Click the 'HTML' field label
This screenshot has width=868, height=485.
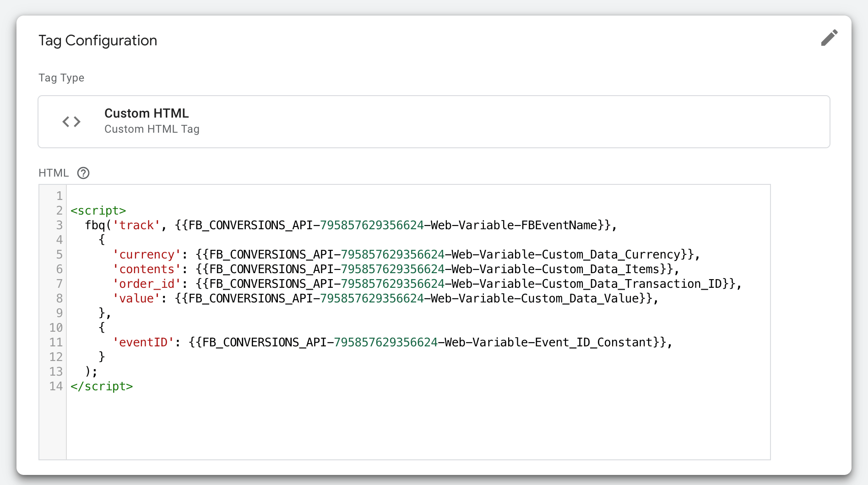[54, 173]
